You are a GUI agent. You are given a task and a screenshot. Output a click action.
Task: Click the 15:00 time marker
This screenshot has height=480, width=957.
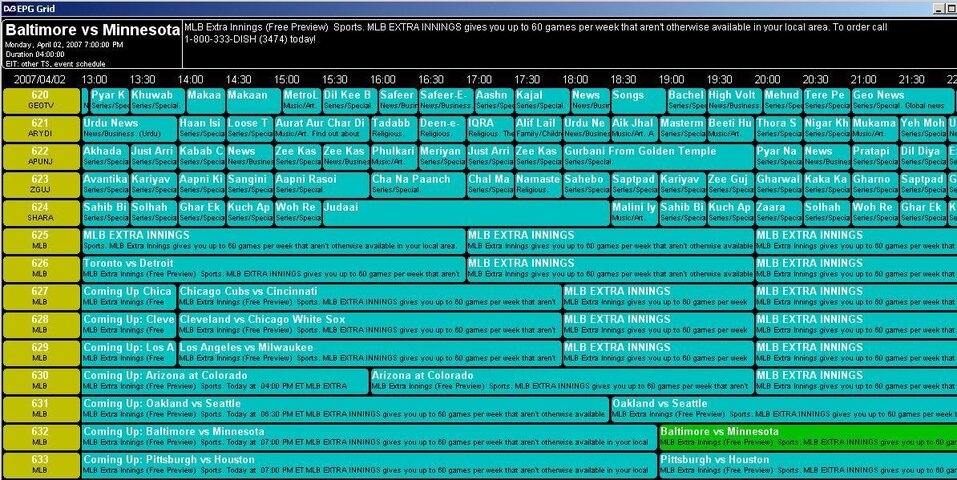286,79
